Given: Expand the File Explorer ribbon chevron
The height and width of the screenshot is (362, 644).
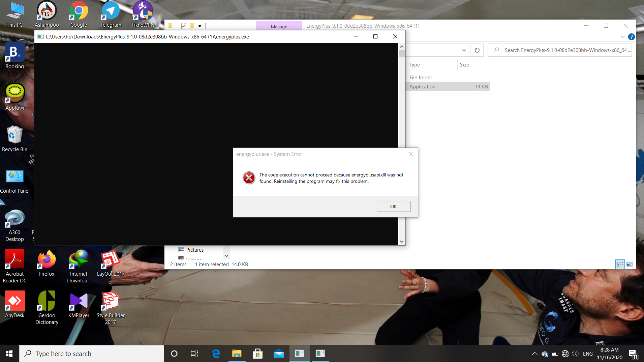Looking at the screenshot, I should coord(622,37).
